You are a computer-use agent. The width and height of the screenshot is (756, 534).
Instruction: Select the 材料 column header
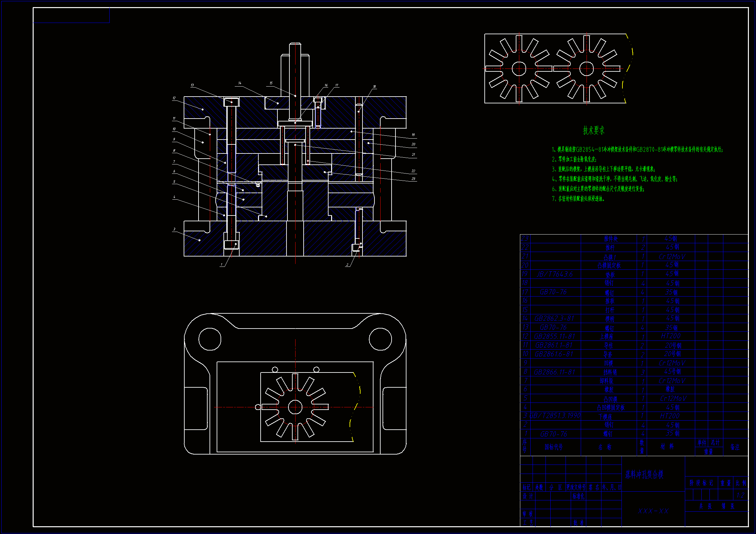pos(667,446)
